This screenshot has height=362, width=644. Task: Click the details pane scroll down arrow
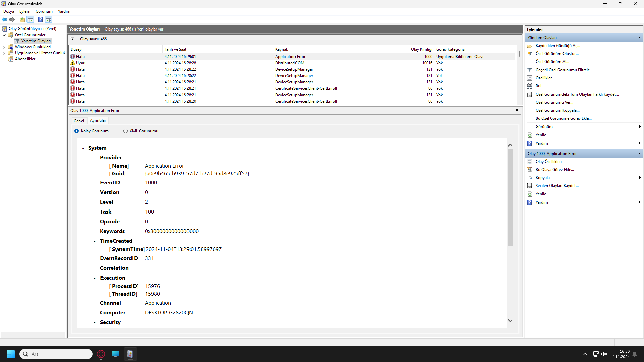coord(510,320)
